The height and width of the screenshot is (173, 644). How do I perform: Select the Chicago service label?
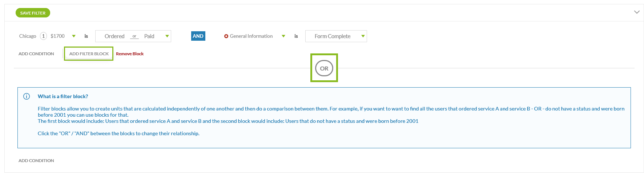[x=28, y=36]
